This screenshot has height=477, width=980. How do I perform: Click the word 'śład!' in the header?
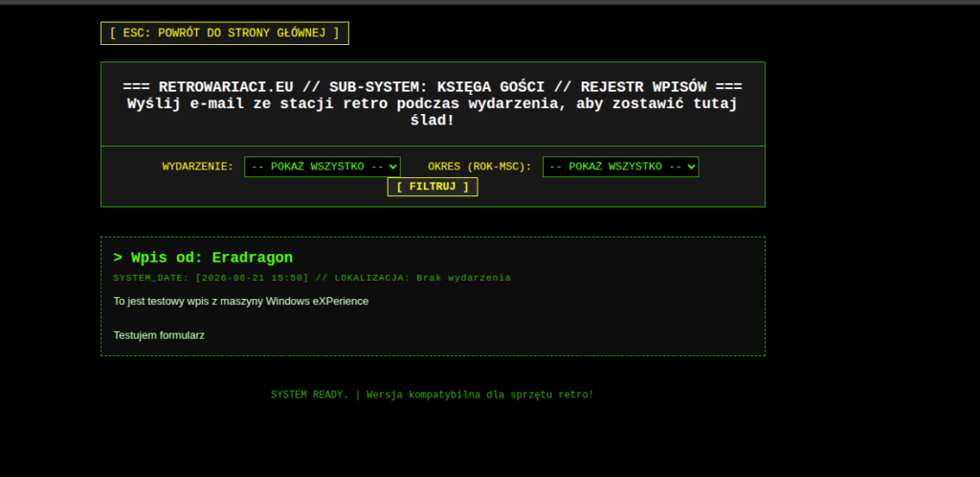click(x=433, y=120)
